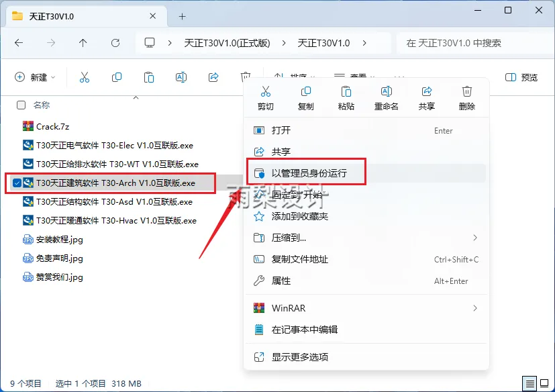Viewport: 555px width, 392px height.
Task: Click the toolbar Cut scissors icon
Action: [x=85, y=77]
